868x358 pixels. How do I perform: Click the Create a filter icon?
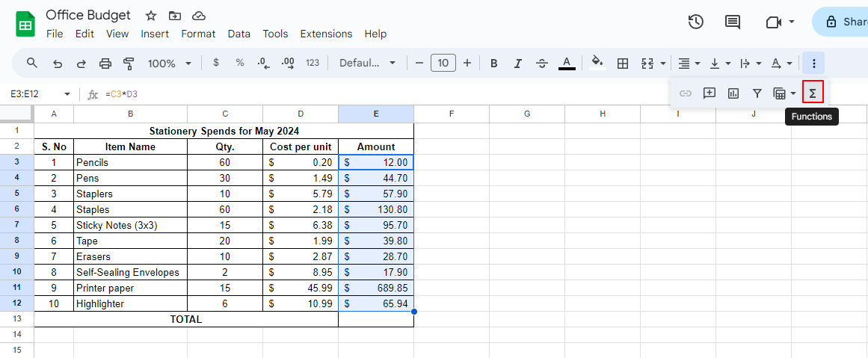point(757,93)
